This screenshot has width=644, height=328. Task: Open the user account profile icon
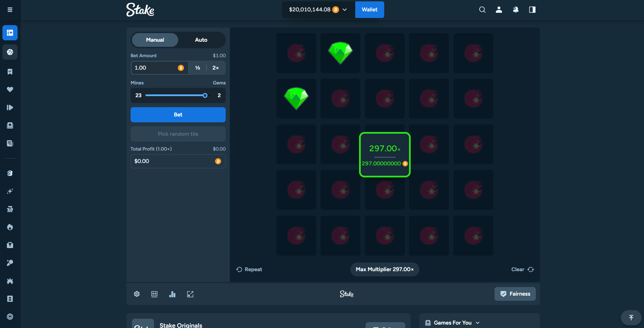point(499,10)
